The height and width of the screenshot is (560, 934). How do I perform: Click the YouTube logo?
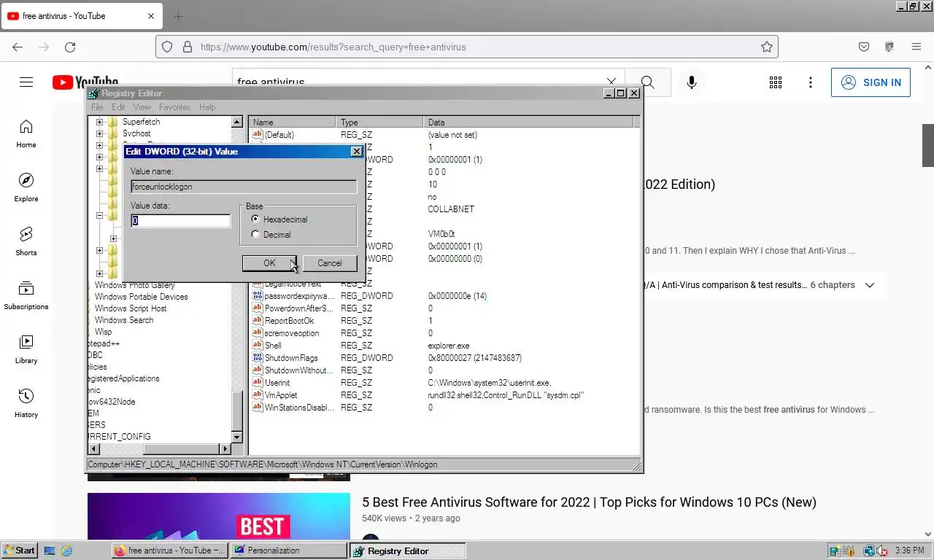85,82
